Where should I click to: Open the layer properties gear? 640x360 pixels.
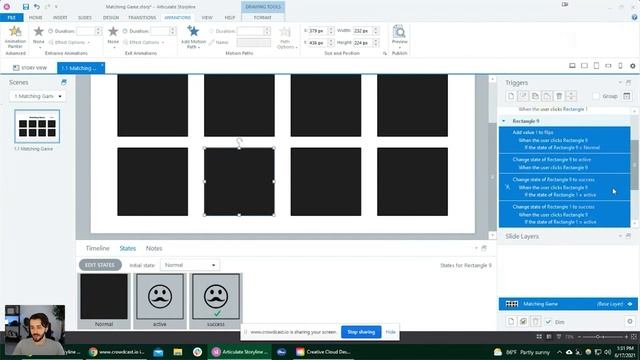click(630, 322)
